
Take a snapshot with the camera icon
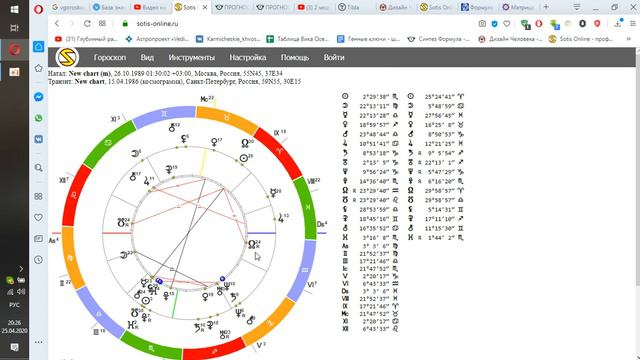pyautogui.click(x=482, y=24)
